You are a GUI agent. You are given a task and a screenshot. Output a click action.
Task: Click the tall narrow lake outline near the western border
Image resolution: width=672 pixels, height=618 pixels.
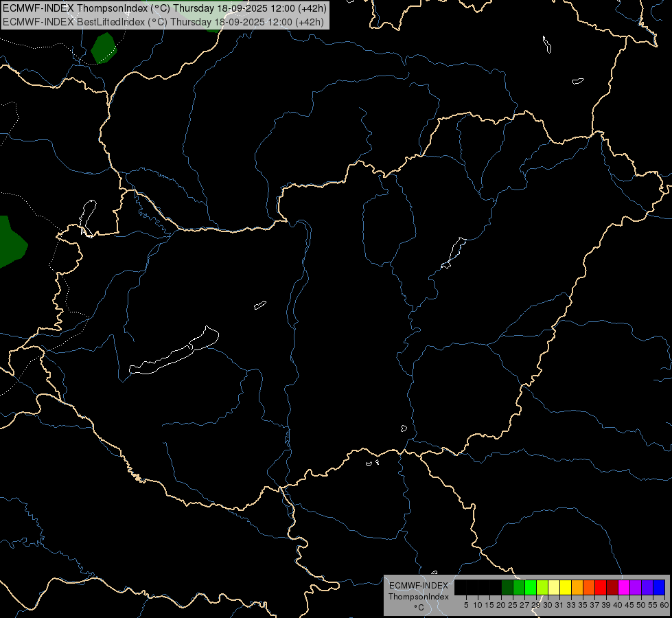point(88,218)
